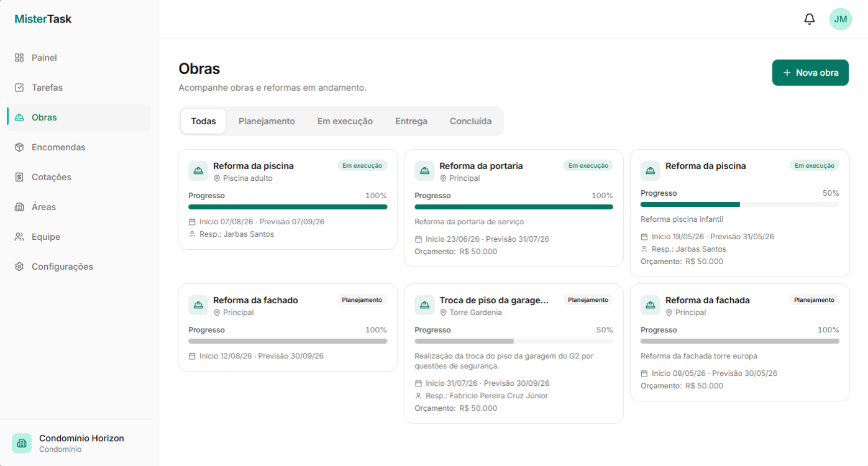Go to Equipe in the sidebar
Viewport: 868px width, 466px height.
(78, 237)
